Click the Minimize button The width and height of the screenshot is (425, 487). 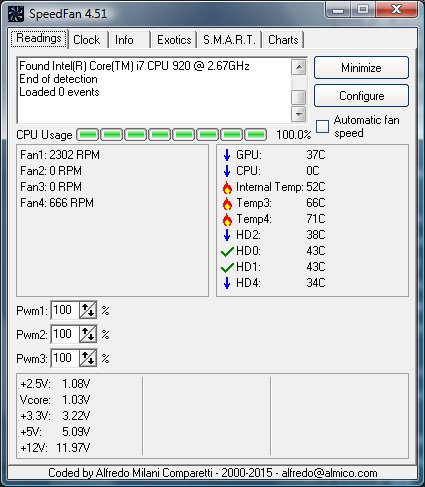point(361,68)
